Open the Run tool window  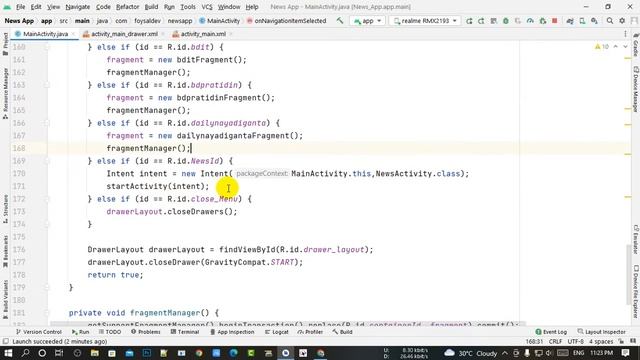(80, 332)
